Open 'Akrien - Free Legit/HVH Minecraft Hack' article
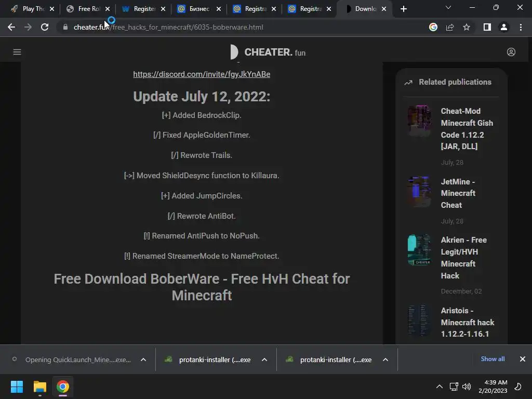532x399 pixels. tap(463, 258)
